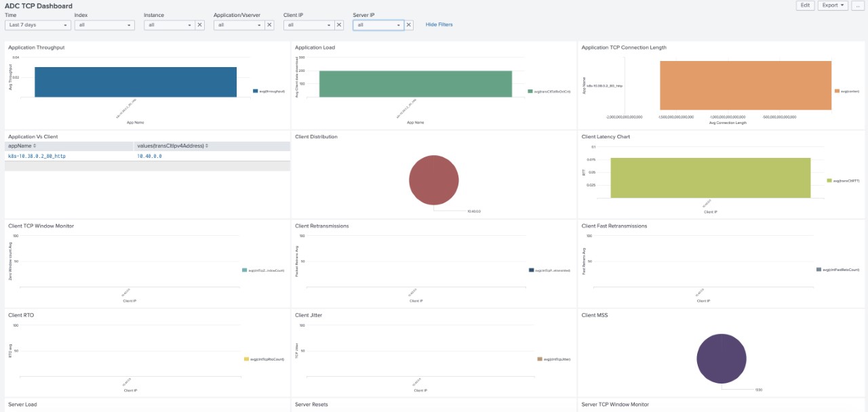Click the purple Client MSS pie
This screenshot has width=868, height=412.
722,359
